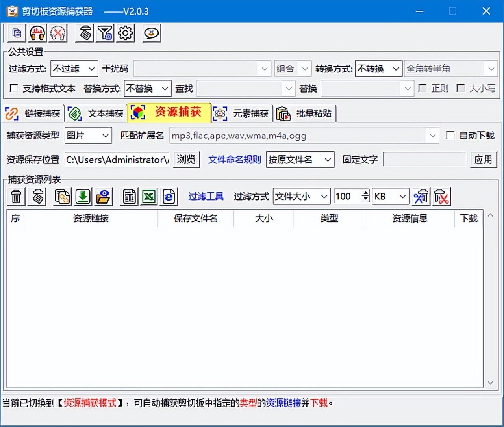This screenshot has width=504, height=427.
Task: Click the Internet Explorer browser icon
Action: [169, 197]
